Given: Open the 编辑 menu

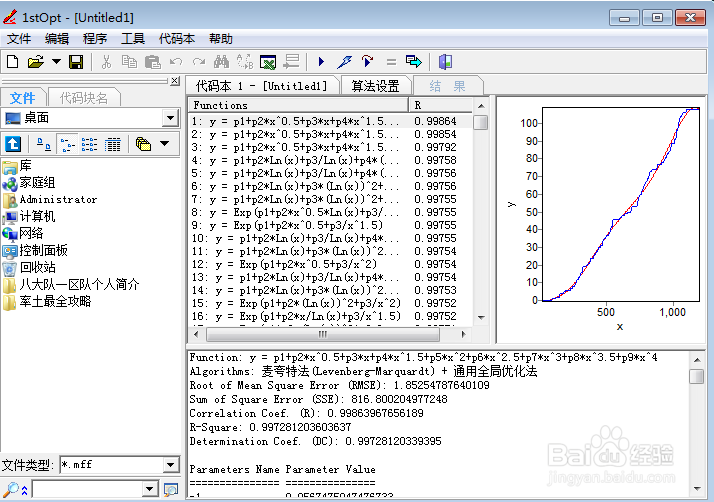Looking at the screenshot, I should pyautogui.click(x=57, y=39).
